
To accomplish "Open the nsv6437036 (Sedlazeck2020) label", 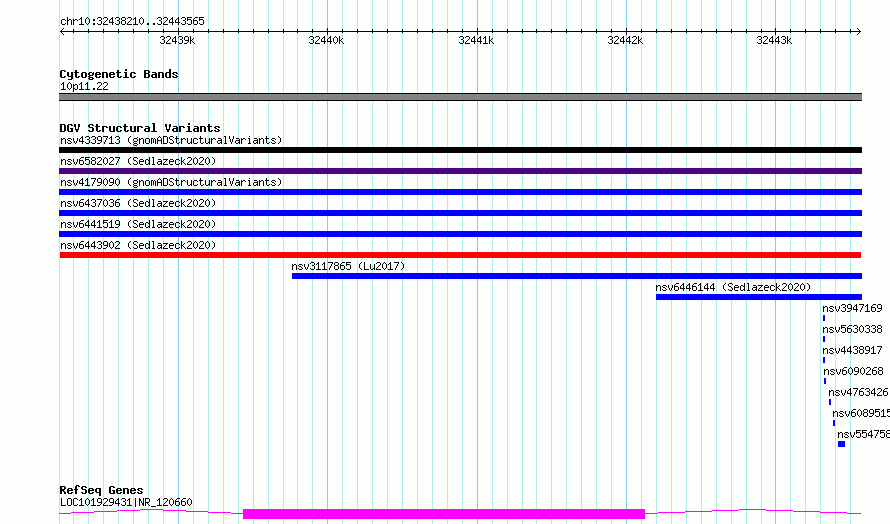I will coord(138,203).
